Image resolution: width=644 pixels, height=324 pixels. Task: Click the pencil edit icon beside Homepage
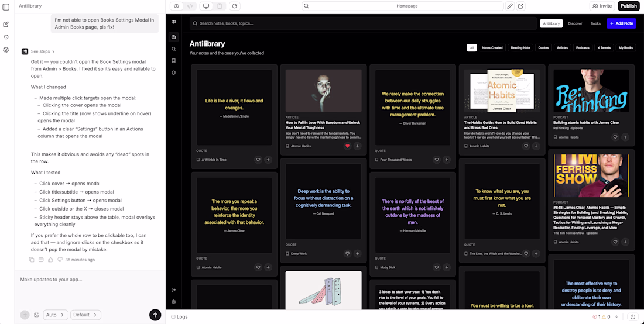510,6
